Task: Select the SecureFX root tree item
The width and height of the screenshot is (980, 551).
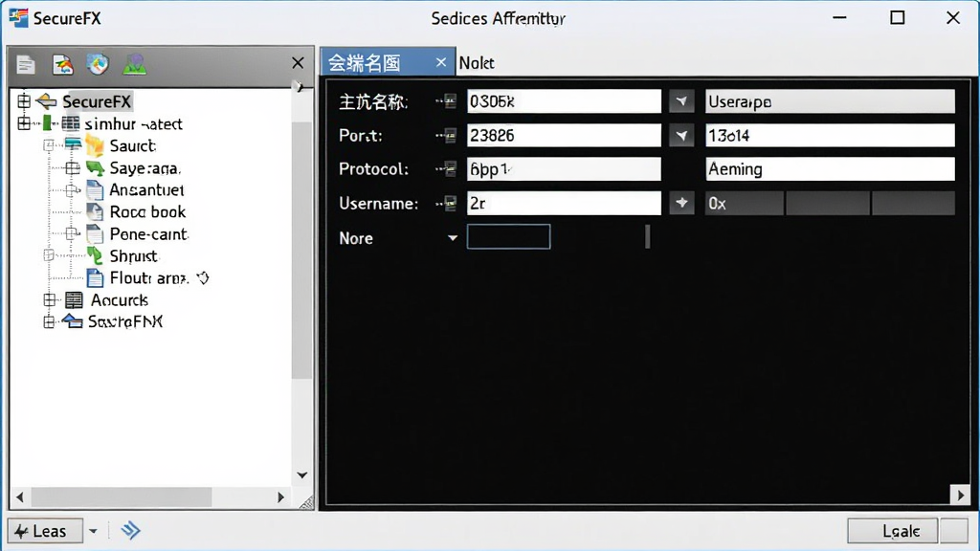Action: [97, 101]
